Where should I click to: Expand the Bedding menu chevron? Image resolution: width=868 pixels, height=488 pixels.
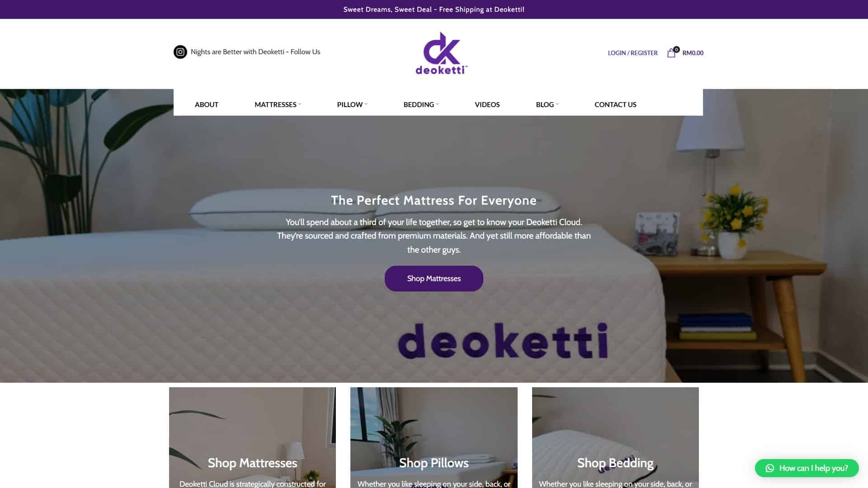tap(438, 104)
